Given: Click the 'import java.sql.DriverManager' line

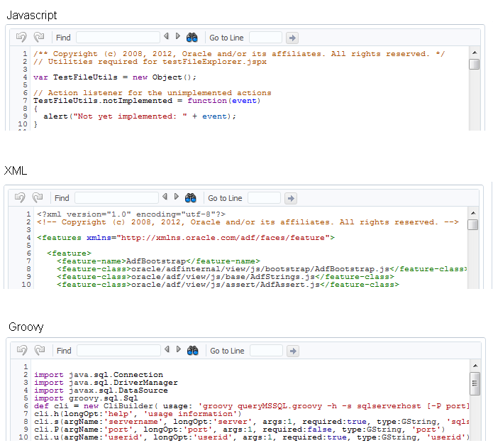Looking at the screenshot, I should coord(106,383).
